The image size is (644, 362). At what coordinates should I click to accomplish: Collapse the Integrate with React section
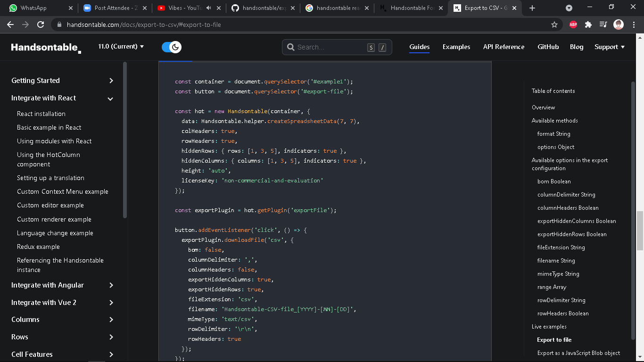click(63, 98)
